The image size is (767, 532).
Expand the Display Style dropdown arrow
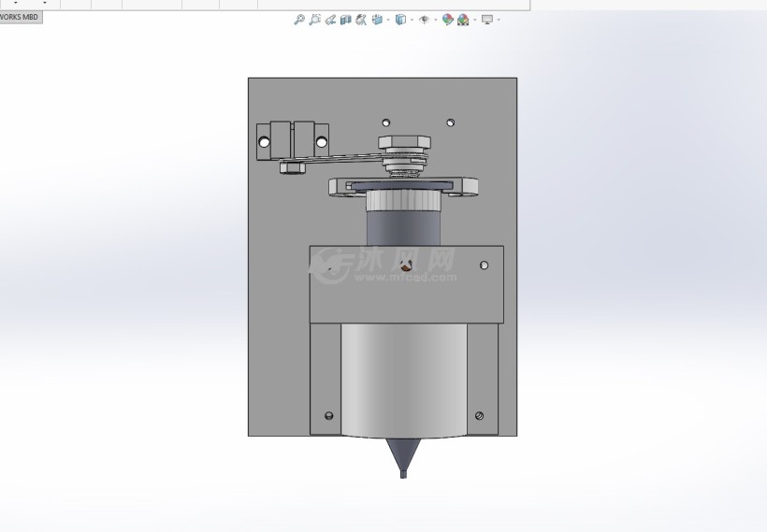(411, 20)
